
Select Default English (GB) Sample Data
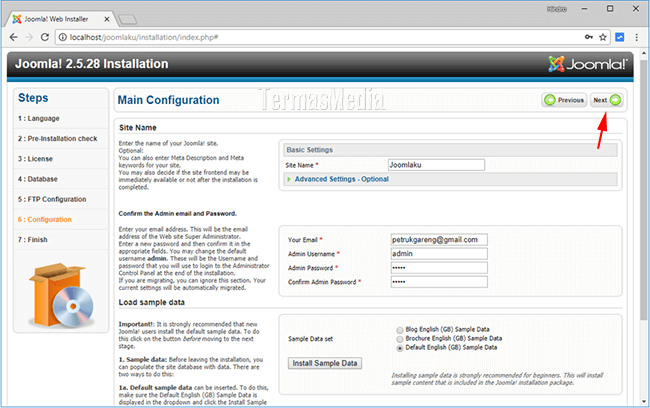point(400,348)
